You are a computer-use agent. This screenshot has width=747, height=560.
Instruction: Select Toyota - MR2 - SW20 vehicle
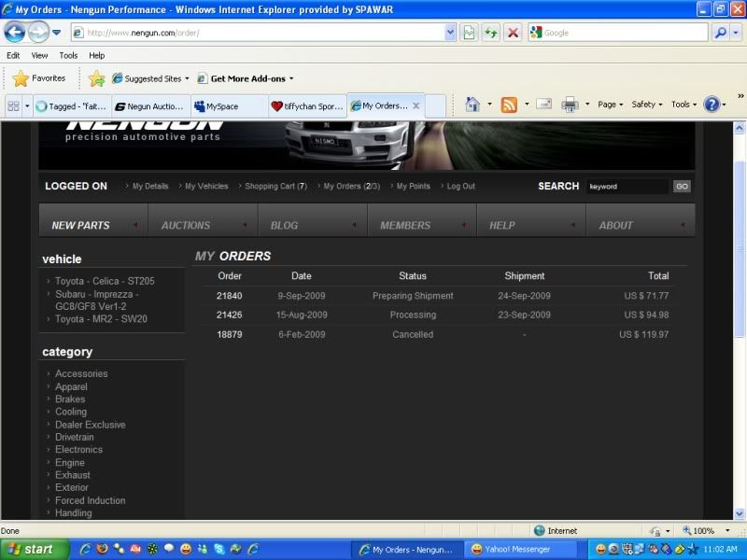[x=101, y=319]
